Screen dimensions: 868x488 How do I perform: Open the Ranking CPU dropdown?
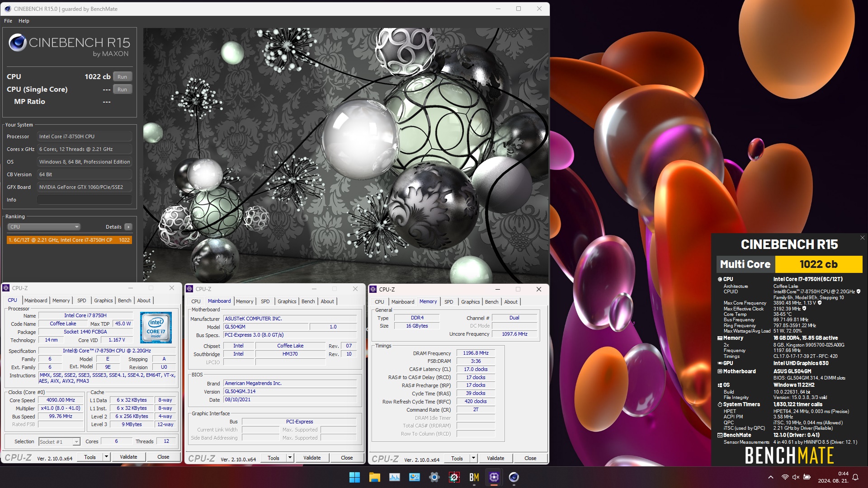click(x=44, y=227)
